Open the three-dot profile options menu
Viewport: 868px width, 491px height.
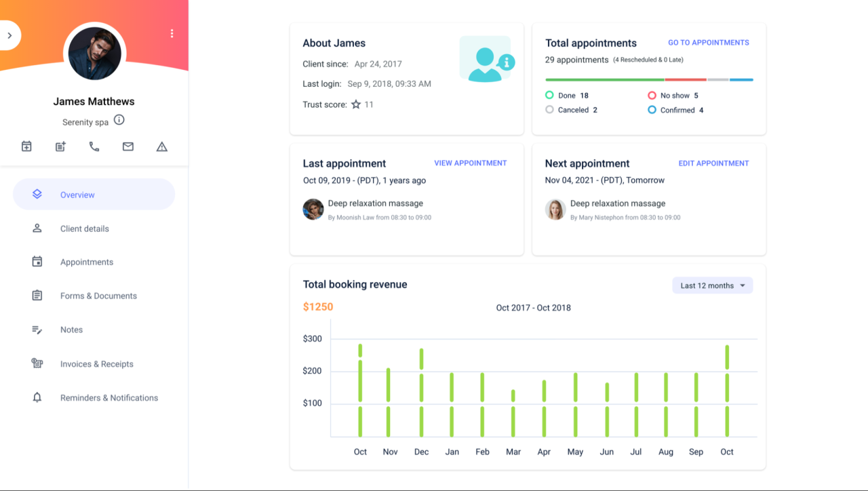[172, 33]
